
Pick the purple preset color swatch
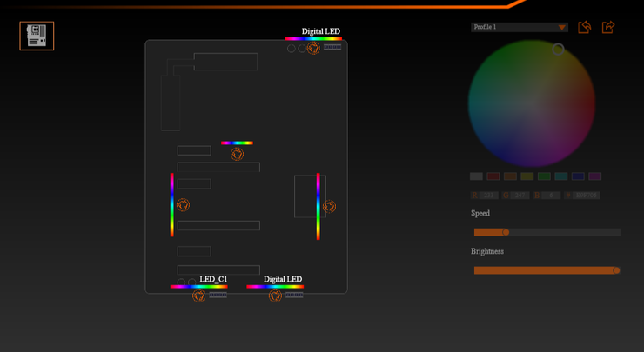coord(595,176)
